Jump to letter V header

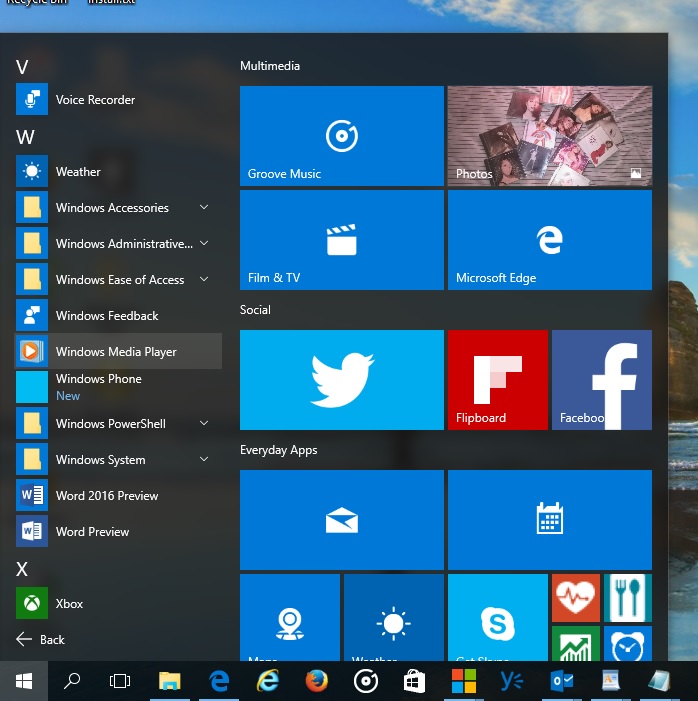click(x=22, y=67)
